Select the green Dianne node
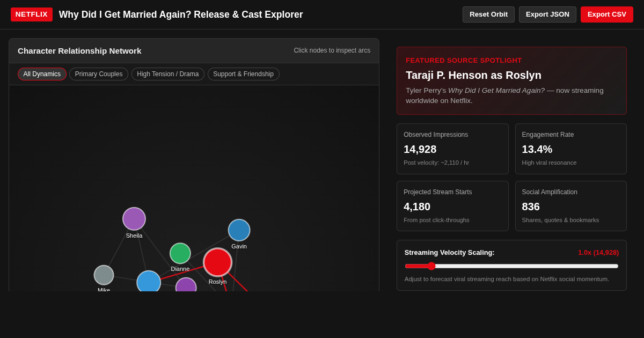Image resolution: width=644 pixels, height=338 pixels. click(180, 253)
